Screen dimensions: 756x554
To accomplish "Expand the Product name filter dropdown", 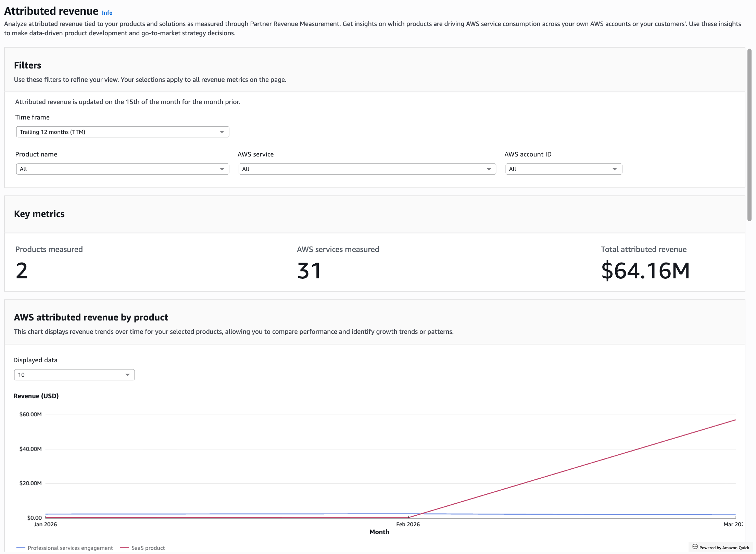I will point(122,169).
